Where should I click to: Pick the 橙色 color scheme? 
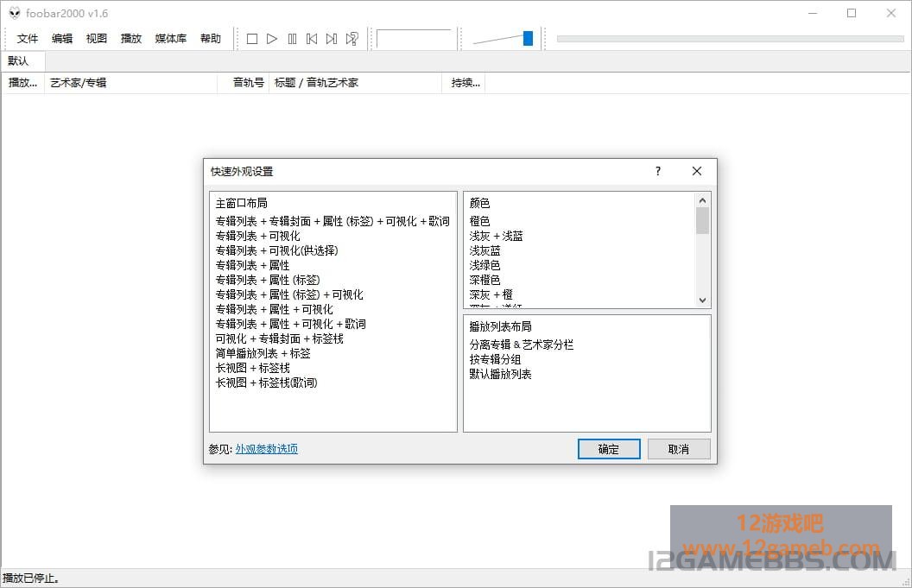point(480,221)
